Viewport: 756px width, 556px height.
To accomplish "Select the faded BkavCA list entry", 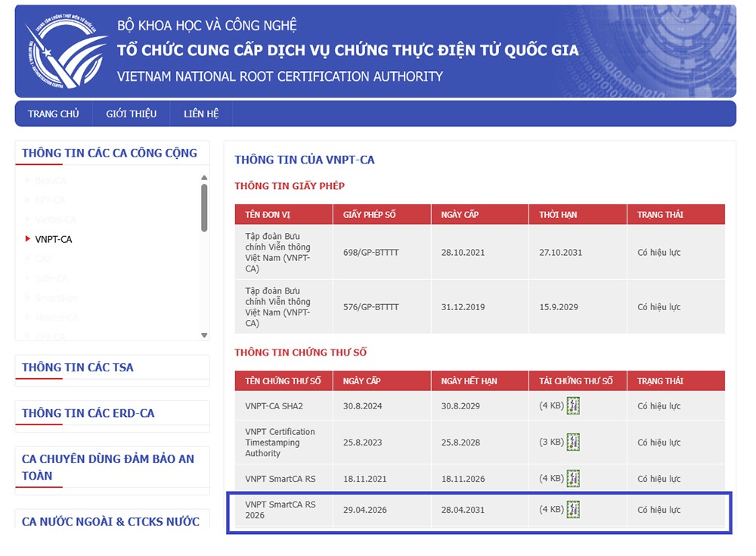I will coord(51,181).
